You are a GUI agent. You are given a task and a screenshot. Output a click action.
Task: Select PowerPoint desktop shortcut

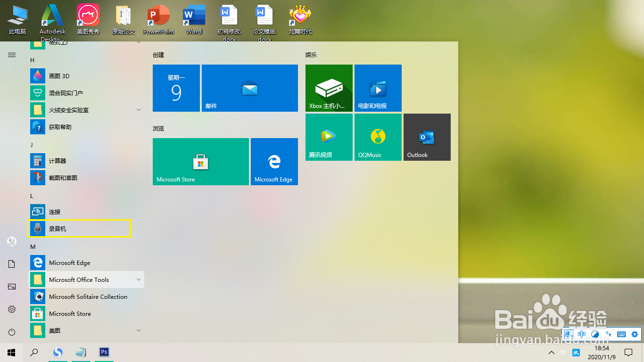click(159, 20)
